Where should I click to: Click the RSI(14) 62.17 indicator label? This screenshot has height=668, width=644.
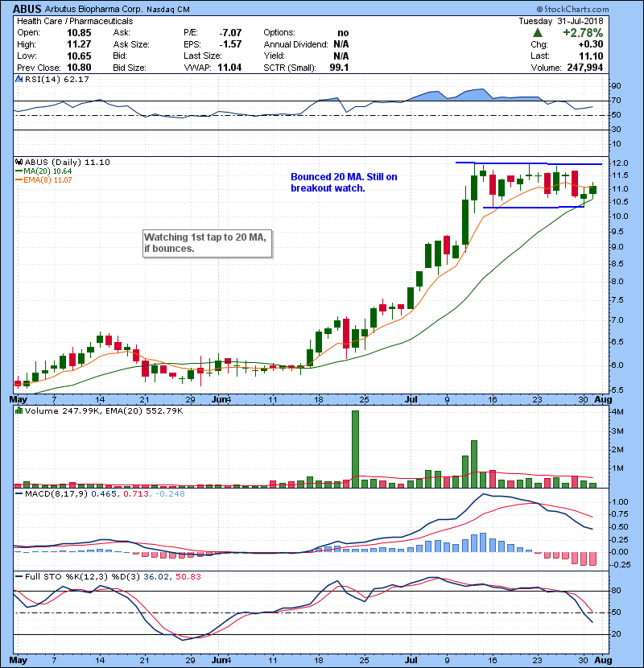point(57,79)
